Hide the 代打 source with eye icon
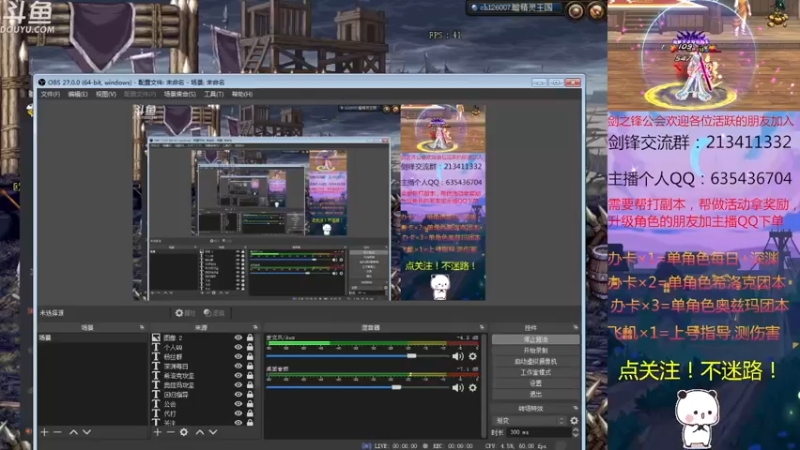Screen dimensions: 800x450 pyautogui.click(x=238, y=413)
